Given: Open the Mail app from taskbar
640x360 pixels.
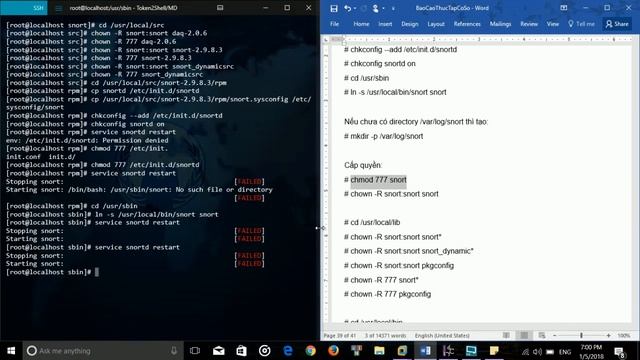Looking at the screenshot, I should tap(219, 351).
